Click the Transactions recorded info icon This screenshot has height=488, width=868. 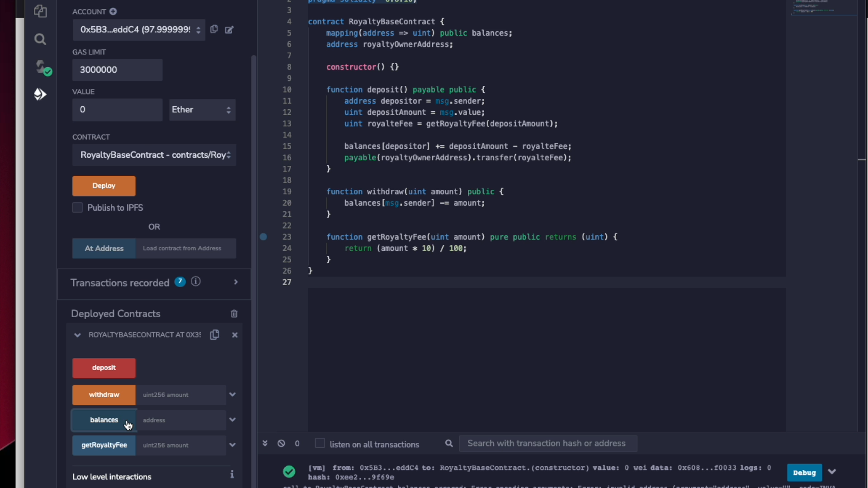point(196,282)
